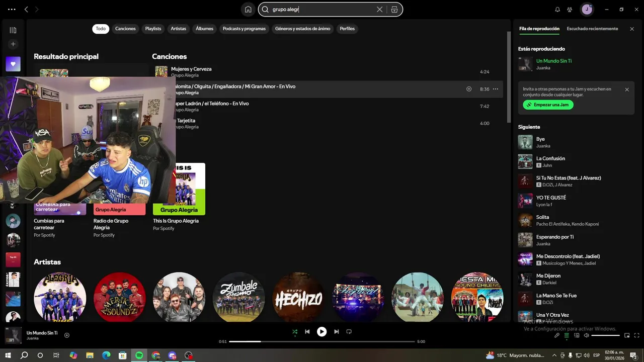Filter by Podcasts y programas
644x362 pixels.
pos(244,29)
